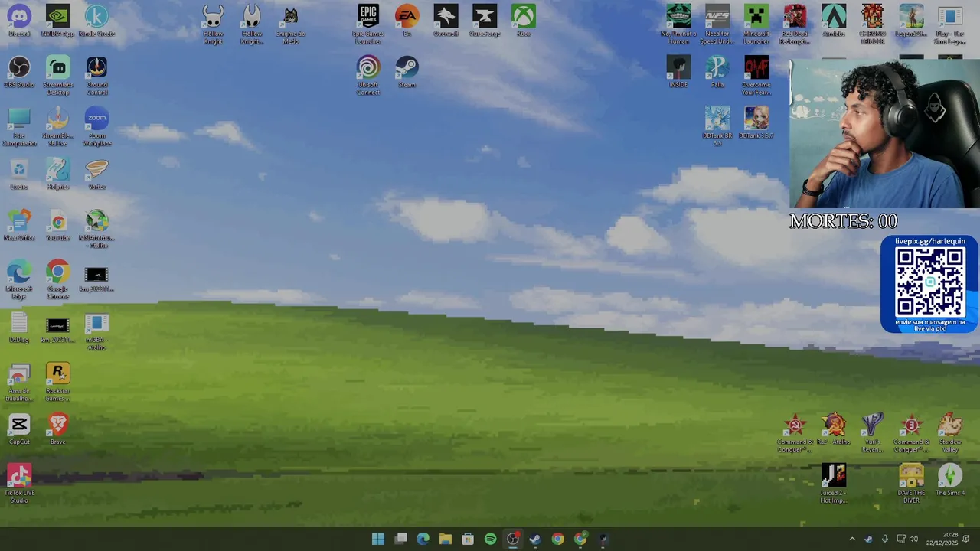Open the Windows Start menu

coord(378,539)
